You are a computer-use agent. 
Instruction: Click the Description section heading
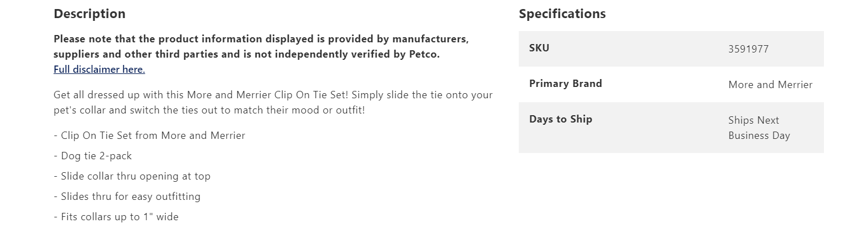[x=89, y=14]
